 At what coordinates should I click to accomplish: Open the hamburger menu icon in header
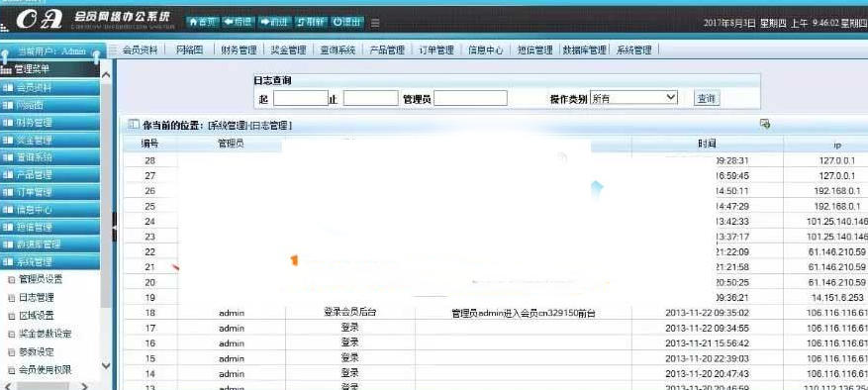pyautogui.click(x=375, y=23)
